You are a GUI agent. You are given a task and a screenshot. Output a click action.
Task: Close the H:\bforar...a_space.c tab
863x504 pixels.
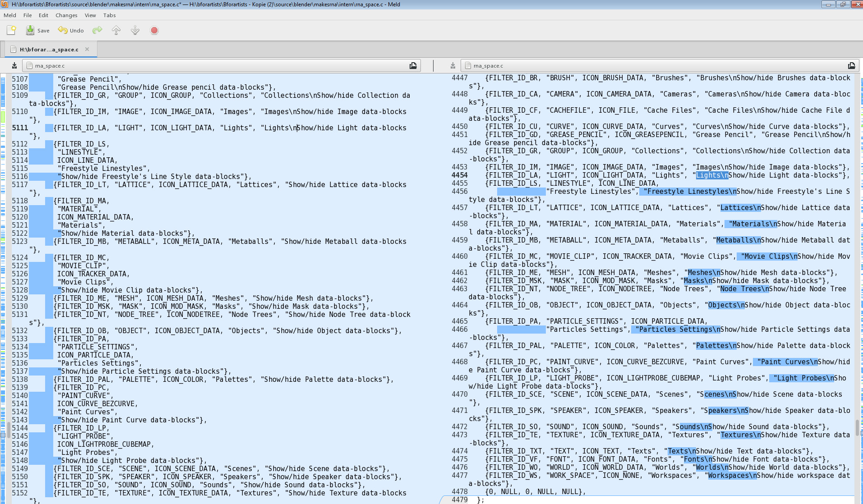87,49
